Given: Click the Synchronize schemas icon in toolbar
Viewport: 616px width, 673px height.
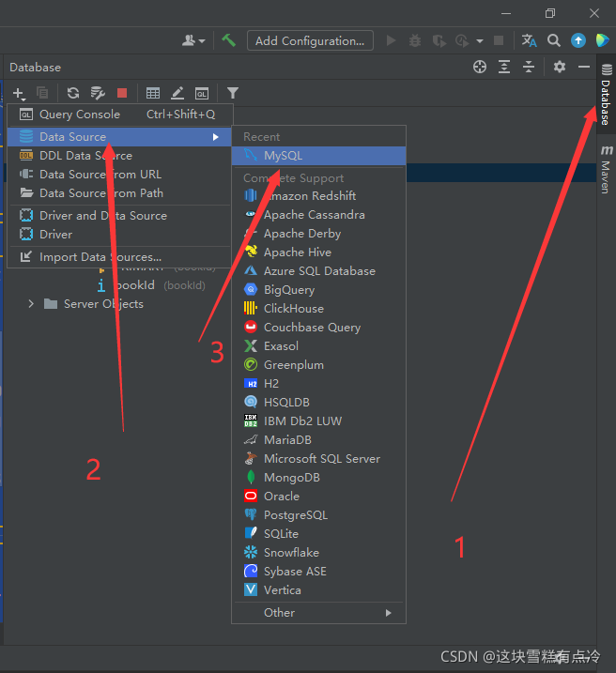Looking at the screenshot, I should 98,93.
